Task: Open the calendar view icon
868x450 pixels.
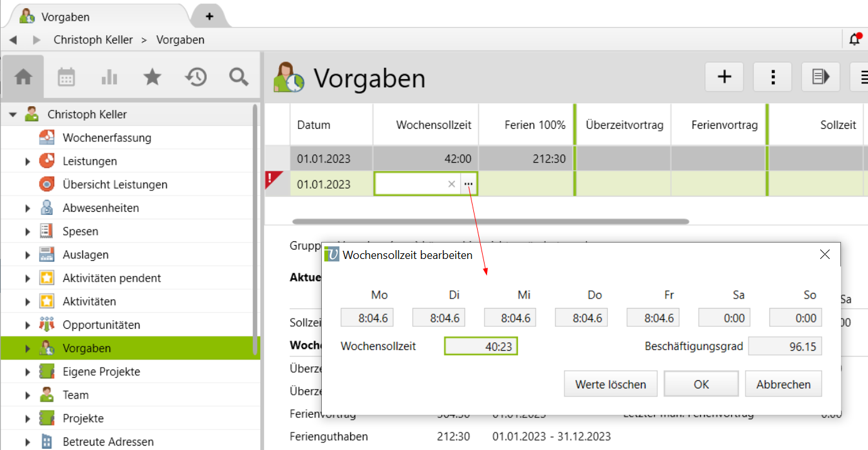Action: 66,77
